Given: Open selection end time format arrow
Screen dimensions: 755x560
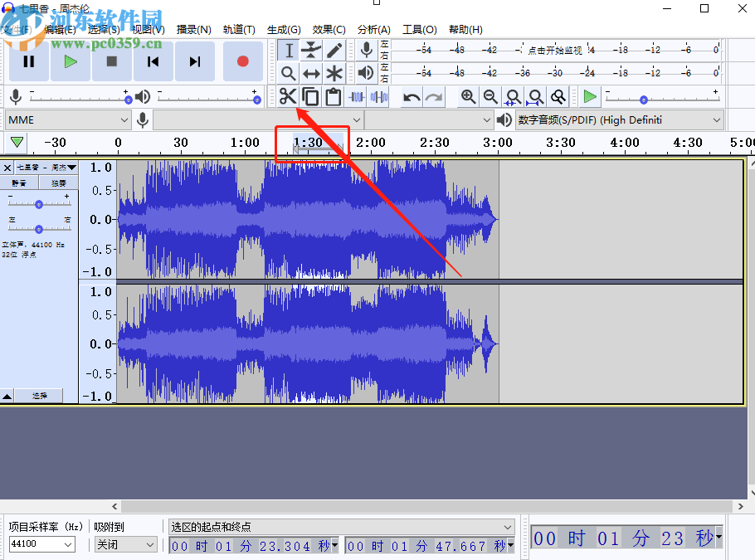Looking at the screenshot, I should [x=510, y=546].
